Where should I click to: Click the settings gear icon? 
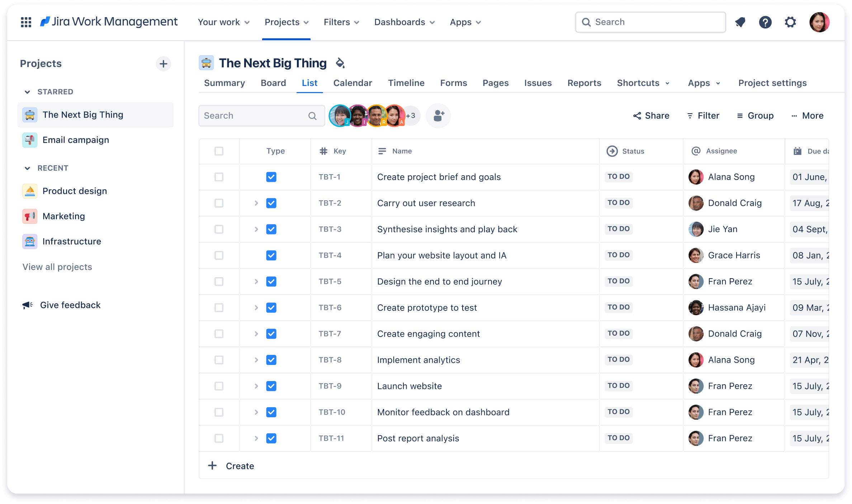791,22
